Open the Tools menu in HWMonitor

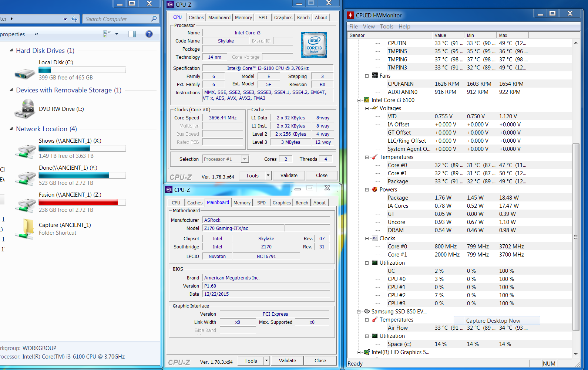(387, 27)
